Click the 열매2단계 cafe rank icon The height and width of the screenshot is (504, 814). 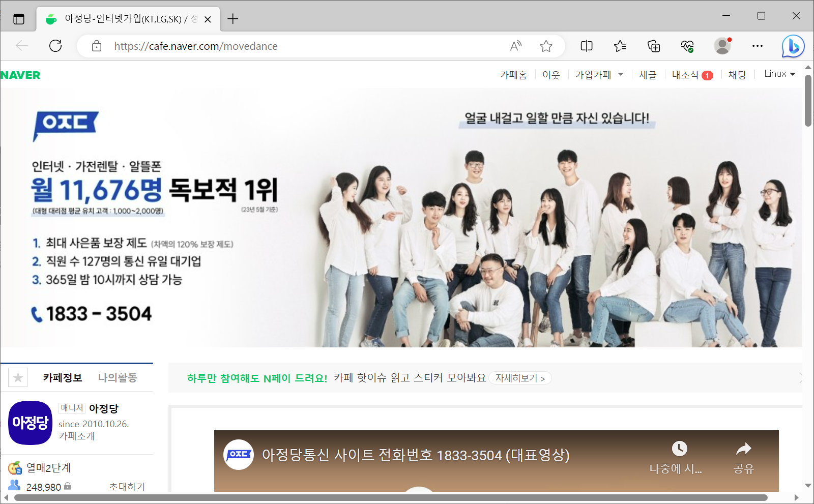pyautogui.click(x=15, y=467)
